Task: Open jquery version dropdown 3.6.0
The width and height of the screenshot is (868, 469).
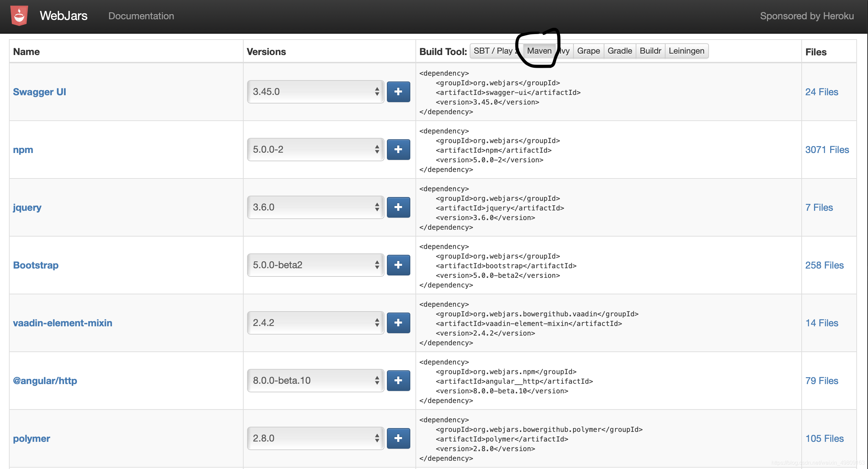Action: pos(315,207)
